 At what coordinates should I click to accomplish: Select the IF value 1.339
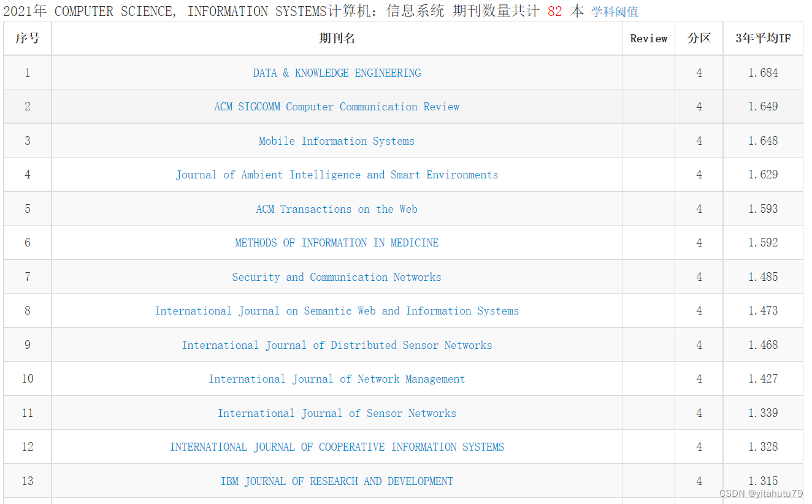pyautogui.click(x=763, y=413)
